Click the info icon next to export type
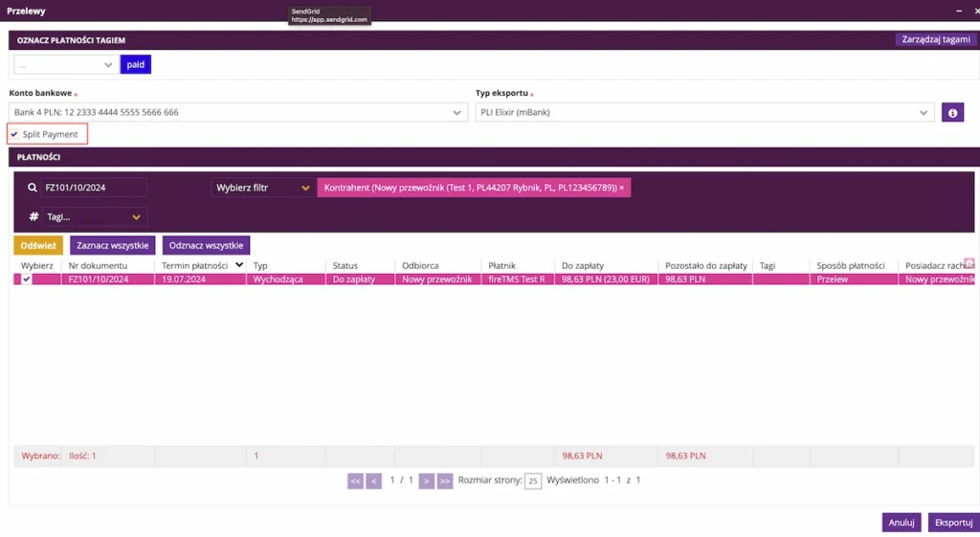 [x=952, y=113]
